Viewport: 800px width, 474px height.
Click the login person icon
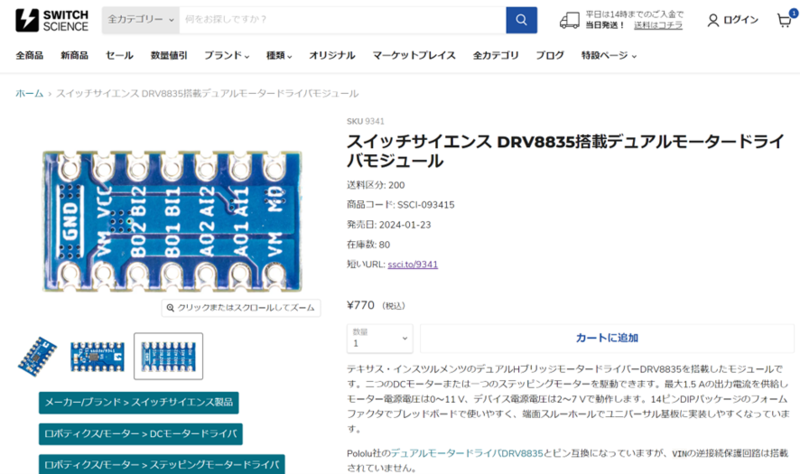713,20
